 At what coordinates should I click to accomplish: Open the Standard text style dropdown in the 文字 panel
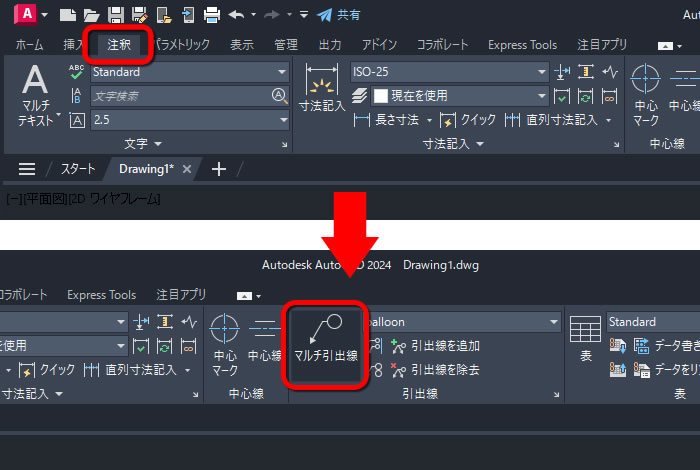[190, 72]
